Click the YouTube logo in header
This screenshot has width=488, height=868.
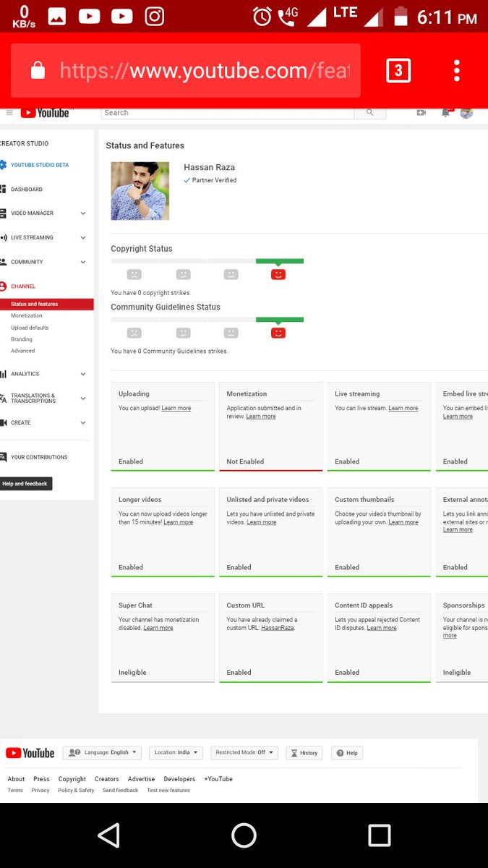(45, 113)
